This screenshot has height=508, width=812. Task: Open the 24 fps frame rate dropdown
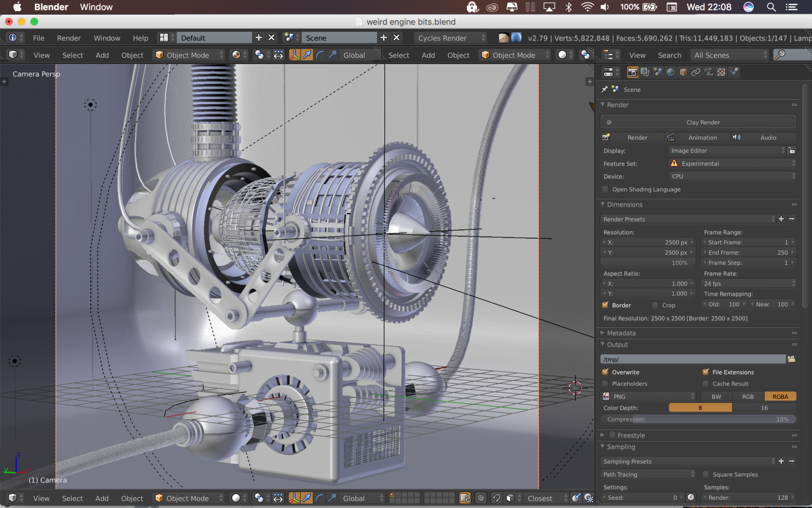click(x=749, y=283)
